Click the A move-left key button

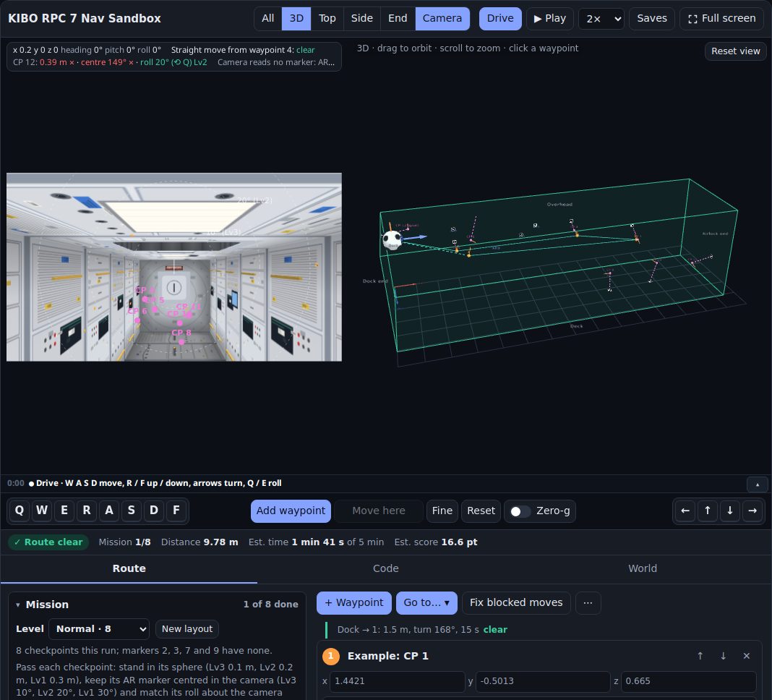(x=109, y=511)
